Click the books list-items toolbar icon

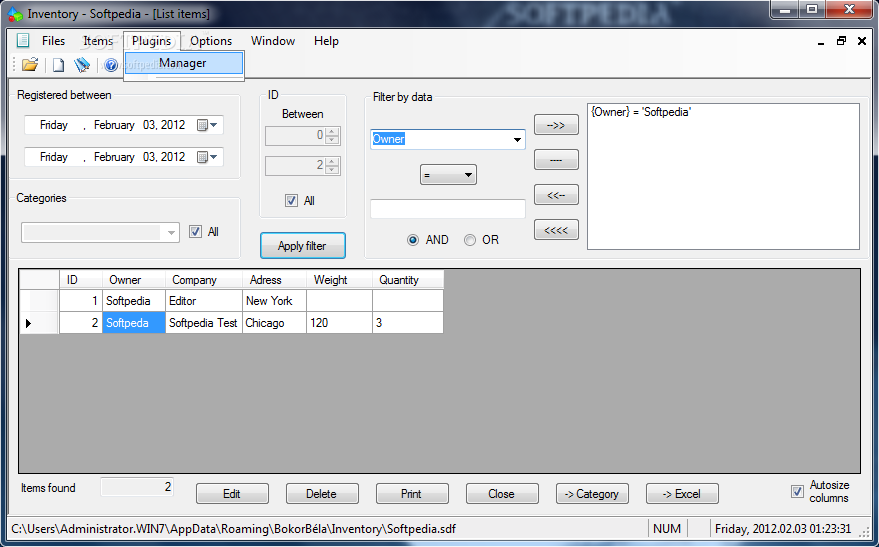(82, 65)
